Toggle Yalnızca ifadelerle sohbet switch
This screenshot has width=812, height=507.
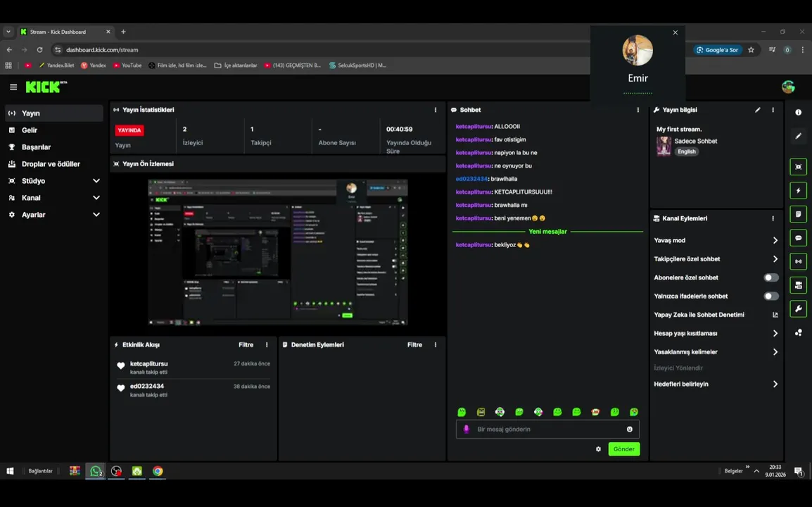[771, 296]
